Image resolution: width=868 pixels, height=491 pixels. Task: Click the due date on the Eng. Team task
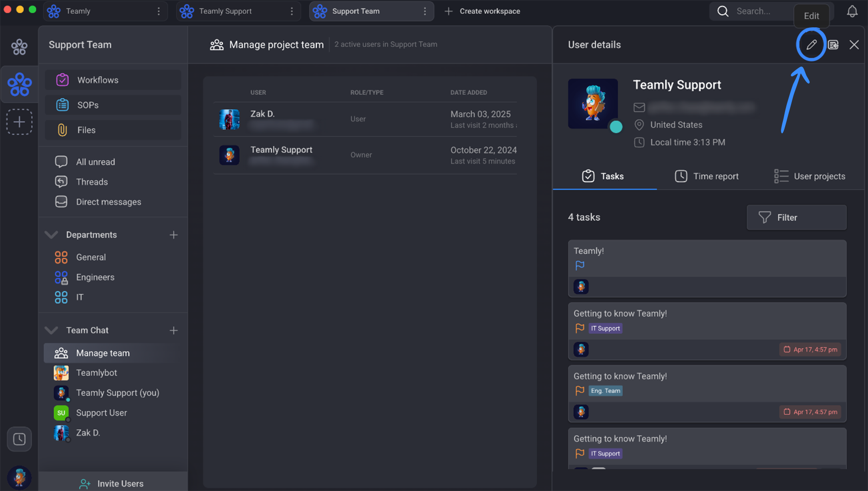click(x=810, y=412)
